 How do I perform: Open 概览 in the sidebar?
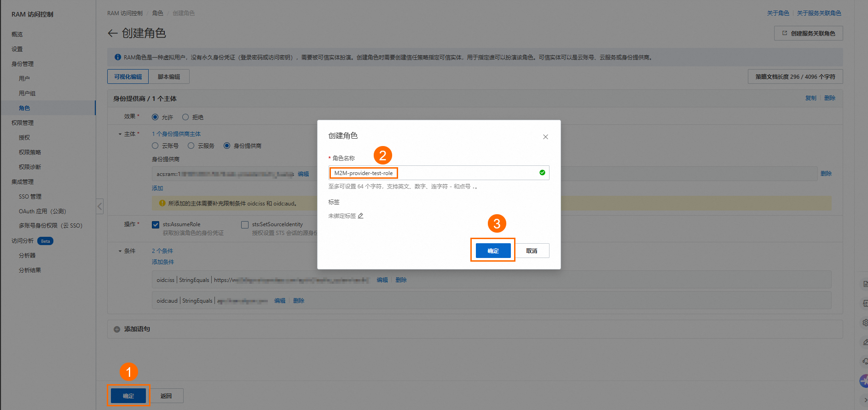(x=17, y=35)
